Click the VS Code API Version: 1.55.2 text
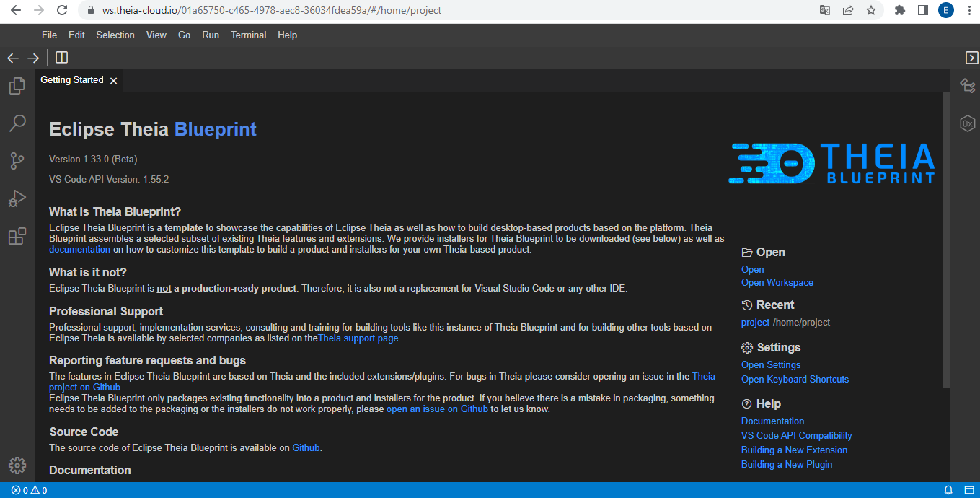This screenshot has height=498, width=980. coord(109,179)
